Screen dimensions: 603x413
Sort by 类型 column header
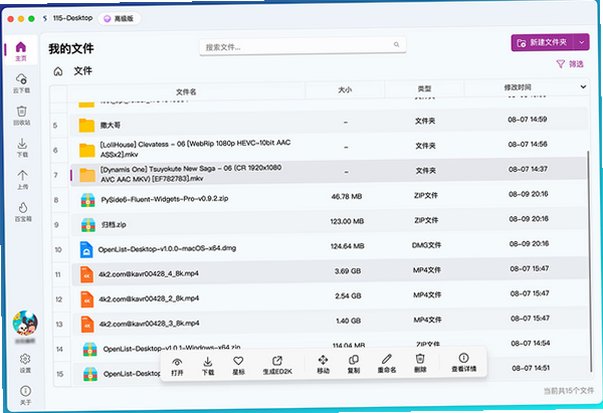coord(424,89)
